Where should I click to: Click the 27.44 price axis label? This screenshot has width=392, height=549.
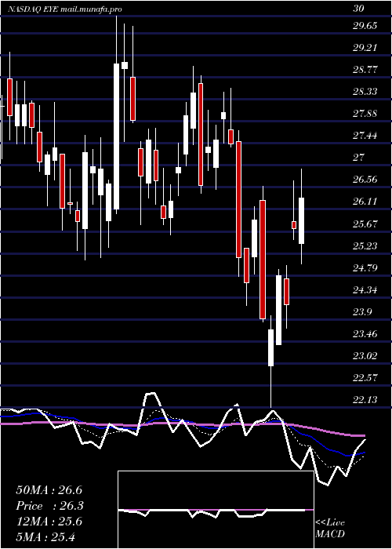click(365, 136)
